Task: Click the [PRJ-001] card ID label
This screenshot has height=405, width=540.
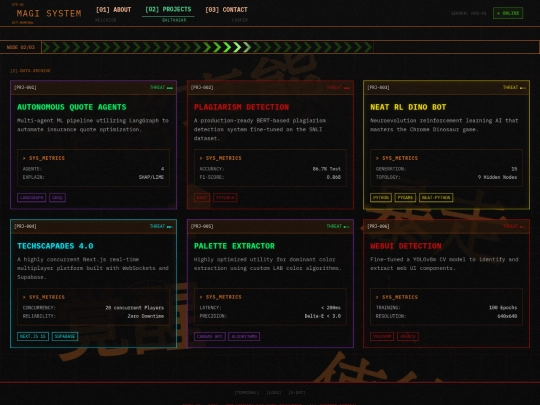Action: [x=25, y=87]
